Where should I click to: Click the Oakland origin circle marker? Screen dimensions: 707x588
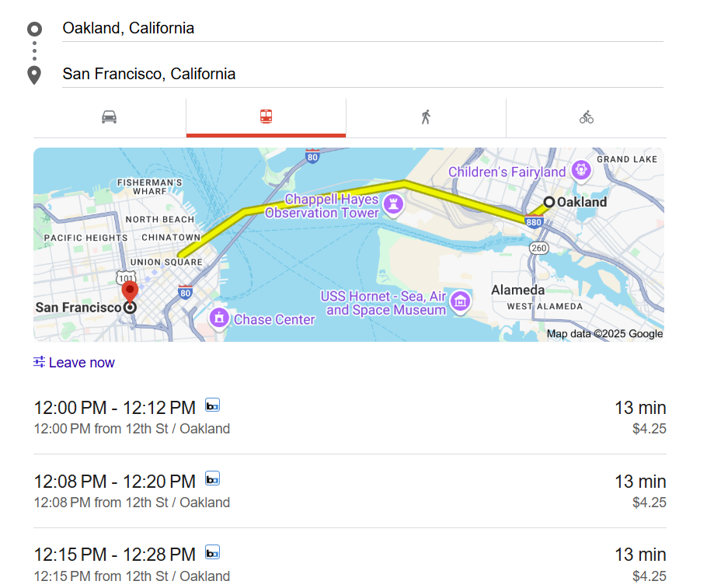(549, 202)
